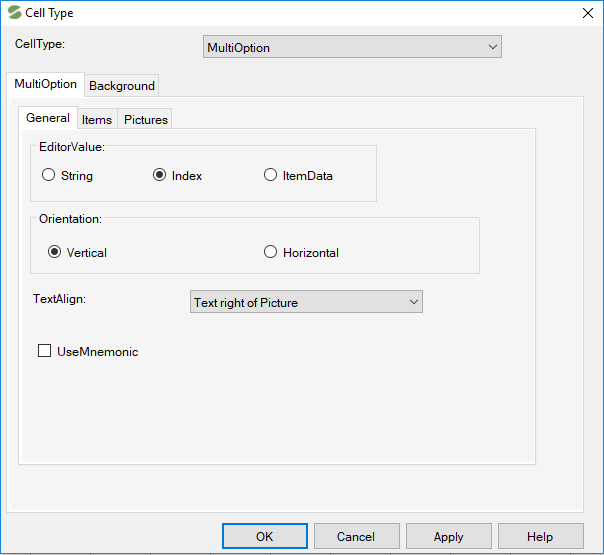604x555 pixels.
Task: Click the Orientation: group label
Action: (70, 219)
